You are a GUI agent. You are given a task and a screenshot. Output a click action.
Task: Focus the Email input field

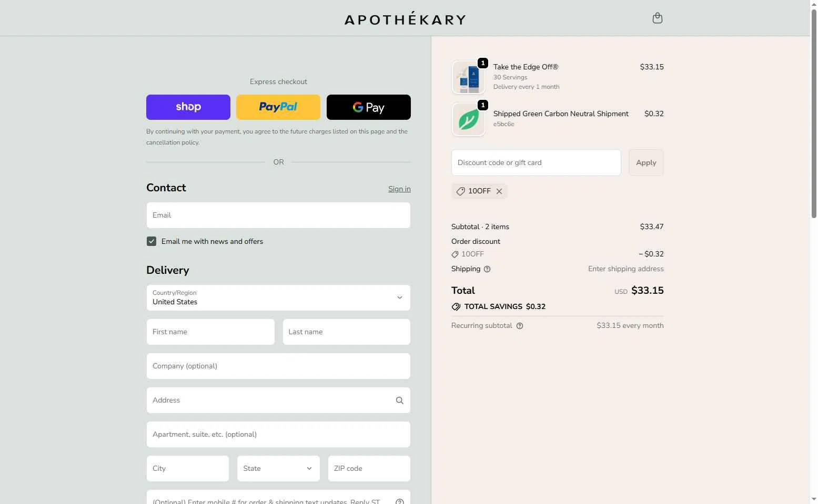278,215
